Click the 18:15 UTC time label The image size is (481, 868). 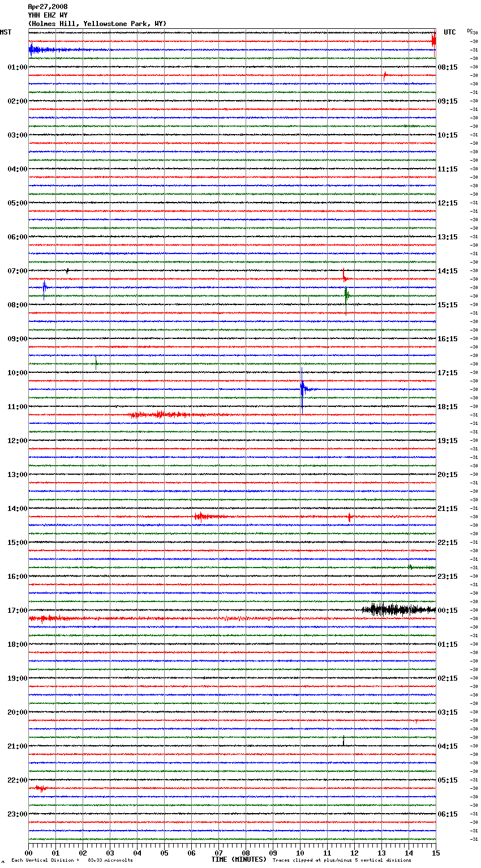(x=448, y=407)
